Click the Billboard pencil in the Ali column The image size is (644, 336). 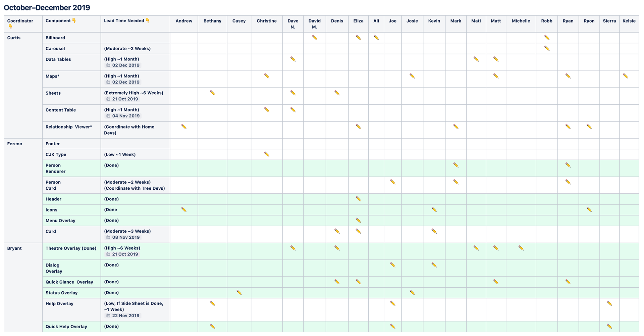coord(376,38)
